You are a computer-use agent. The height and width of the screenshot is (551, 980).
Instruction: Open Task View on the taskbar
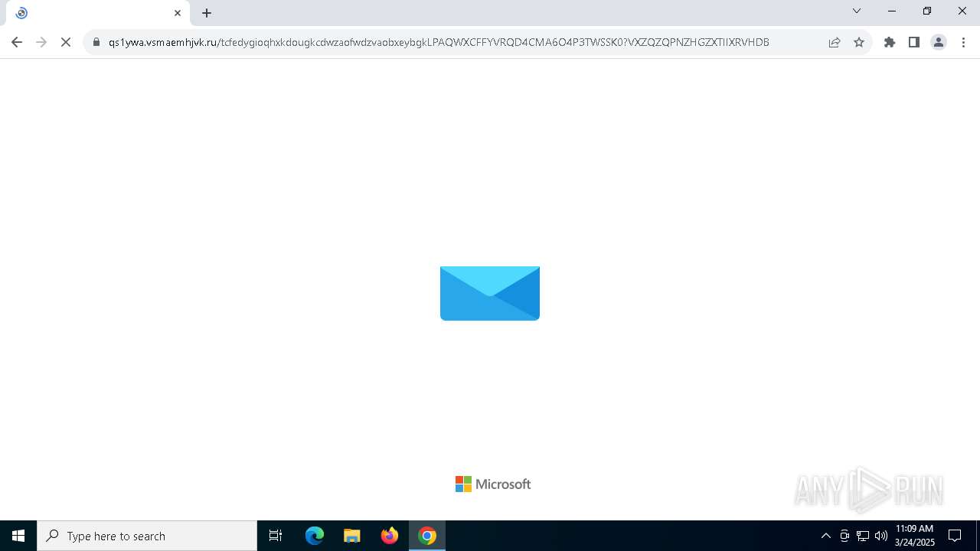276,536
